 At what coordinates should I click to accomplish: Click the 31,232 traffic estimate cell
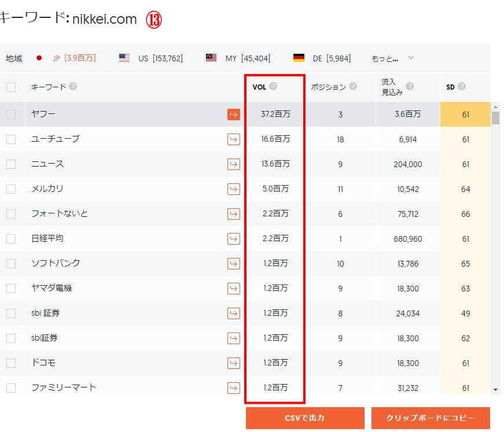pyautogui.click(x=407, y=388)
